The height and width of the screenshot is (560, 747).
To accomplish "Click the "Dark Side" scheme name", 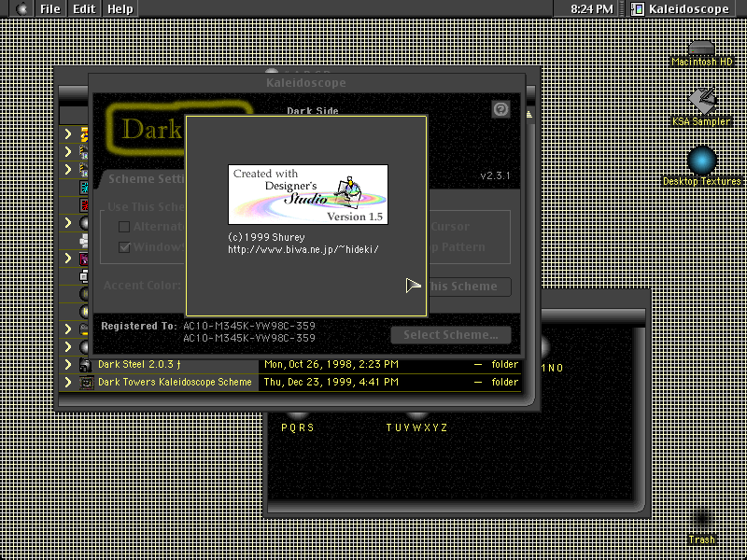I will click(313, 111).
